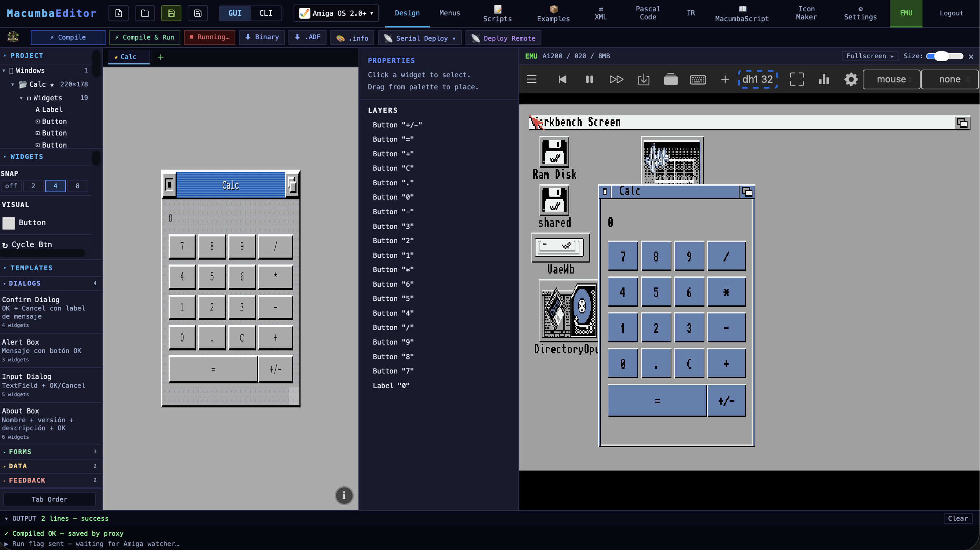The height and width of the screenshot is (550, 980).
Task: Click the Compile button
Action: click(x=68, y=37)
